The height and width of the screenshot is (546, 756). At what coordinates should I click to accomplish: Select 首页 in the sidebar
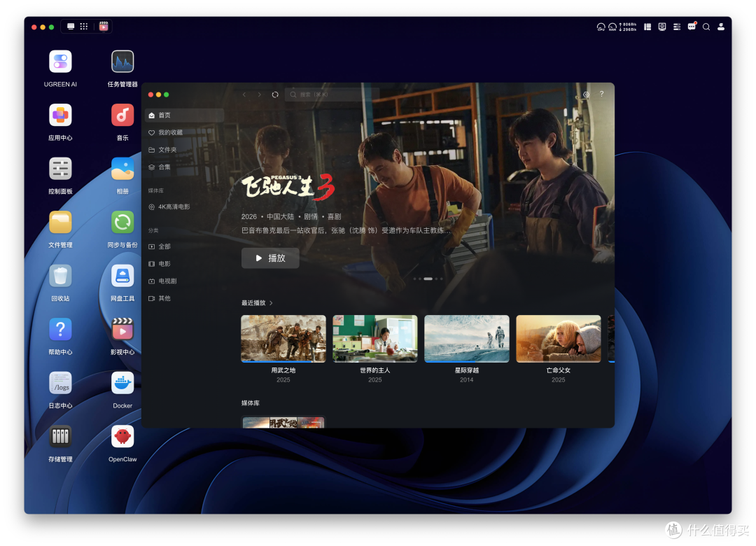184,115
